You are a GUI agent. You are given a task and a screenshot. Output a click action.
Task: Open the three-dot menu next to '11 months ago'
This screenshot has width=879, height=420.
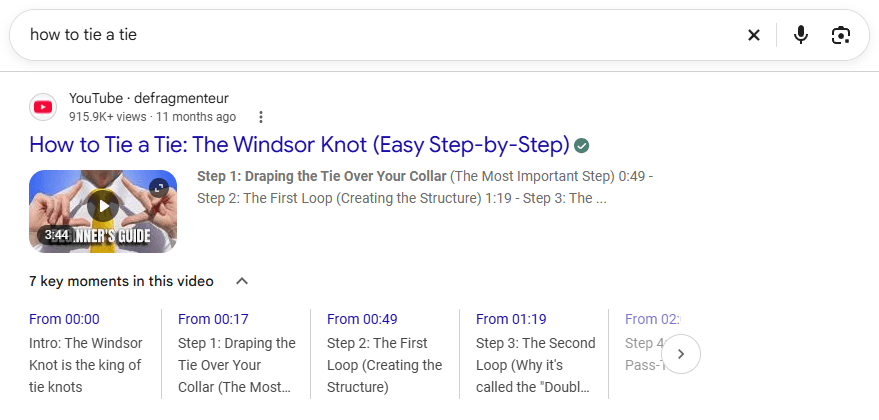[261, 117]
